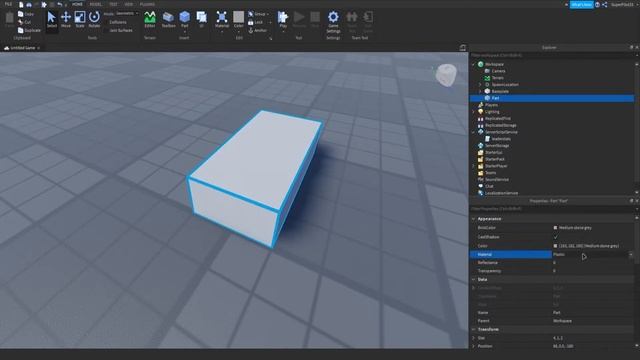Switch to the PLUGINS ribbon tab
This screenshot has width=640, height=360.
[x=147, y=4]
